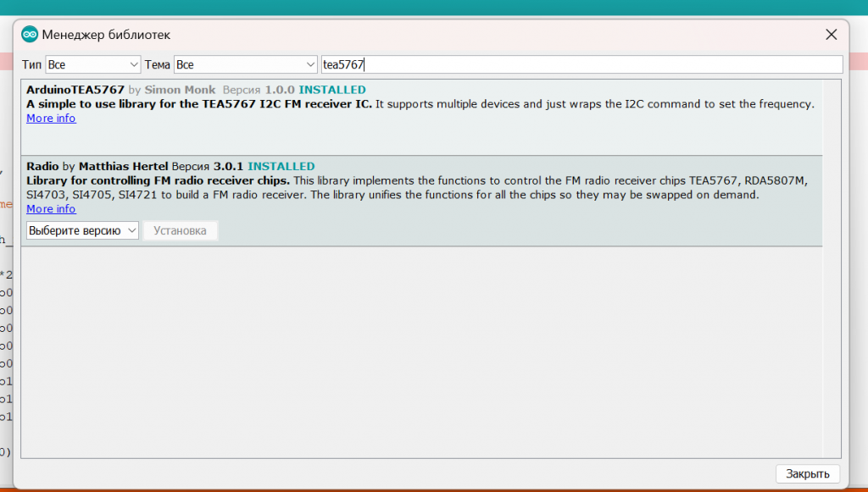Open the Тип filter dropdown
This screenshot has height=492, width=868.
coord(92,64)
